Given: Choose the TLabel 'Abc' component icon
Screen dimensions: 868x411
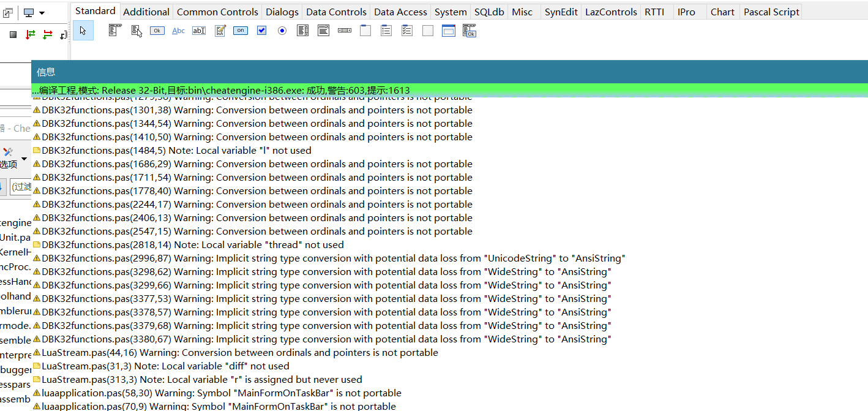Looking at the screenshot, I should [178, 31].
